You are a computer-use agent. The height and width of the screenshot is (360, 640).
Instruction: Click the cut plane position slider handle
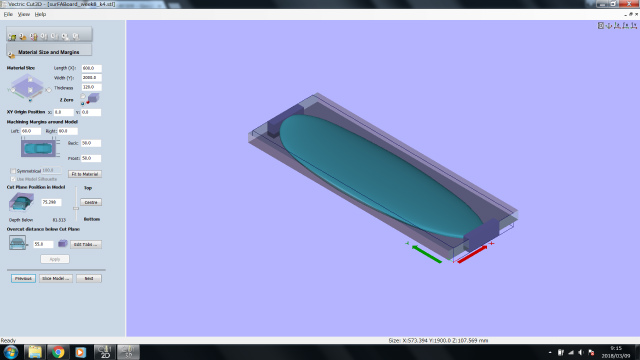[76, 208]
